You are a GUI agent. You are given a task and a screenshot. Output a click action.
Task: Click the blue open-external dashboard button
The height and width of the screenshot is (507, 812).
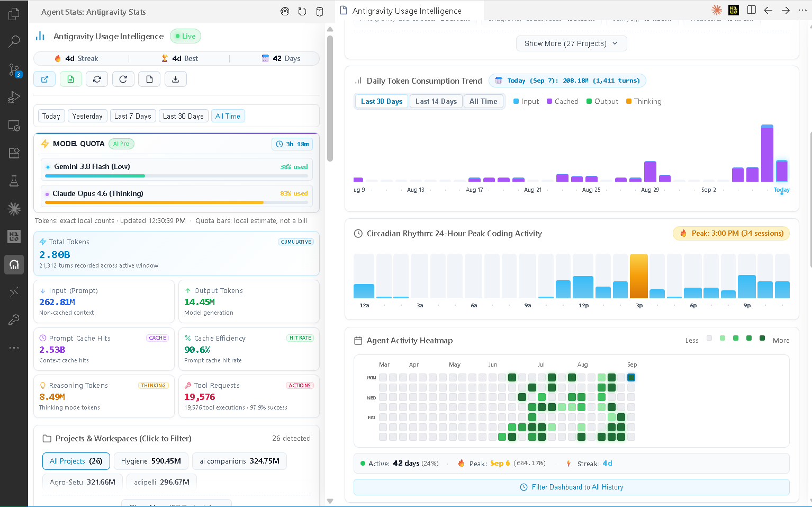44,79
